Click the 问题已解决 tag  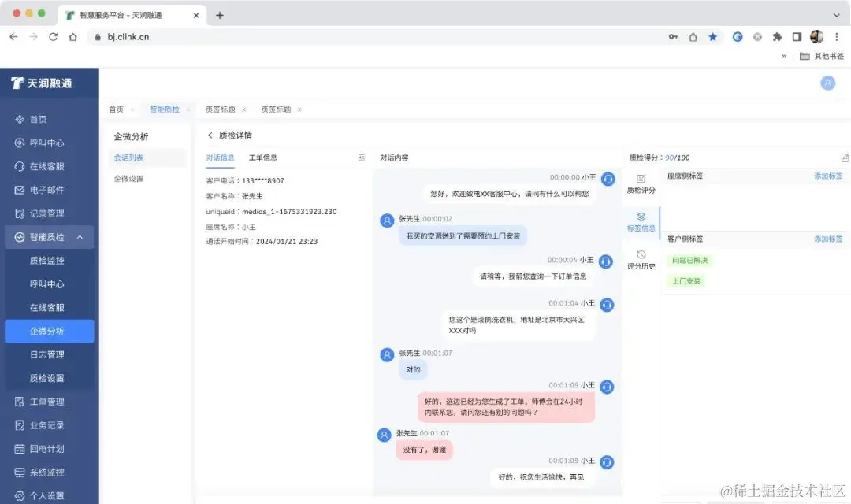click(689, 261)
